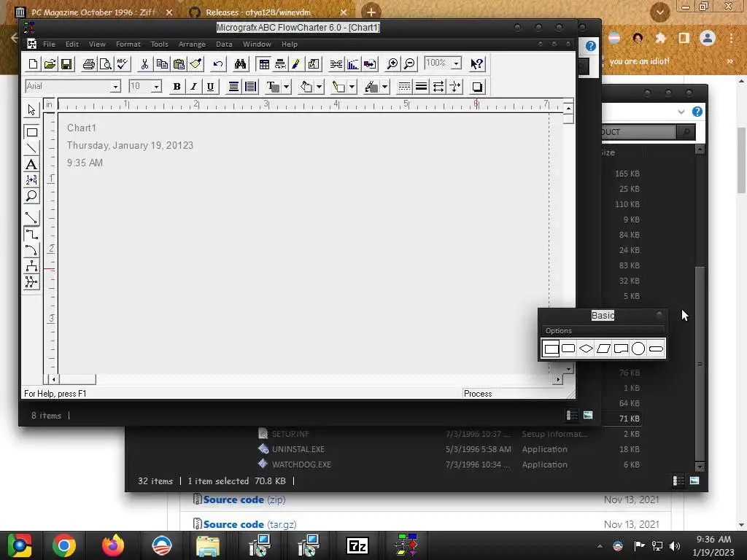Select the cause-and-effect connector line tool

tap(31, 282)
